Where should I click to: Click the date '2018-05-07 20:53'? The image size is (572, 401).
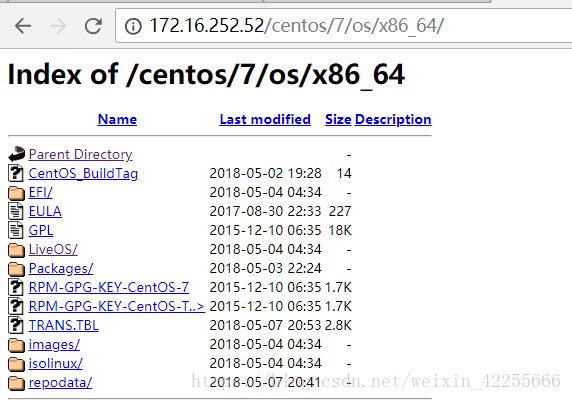pyautogui.click(x=266, y=325)
